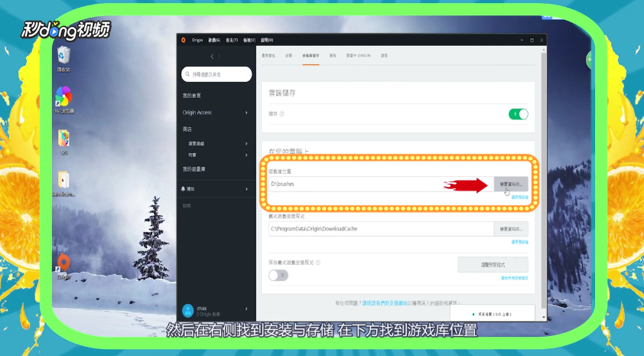The width and height of the screenshot is (644, 356).
Task: Select the 安裝與儲存 Installs & Saves tab
Action: [311, 55]
